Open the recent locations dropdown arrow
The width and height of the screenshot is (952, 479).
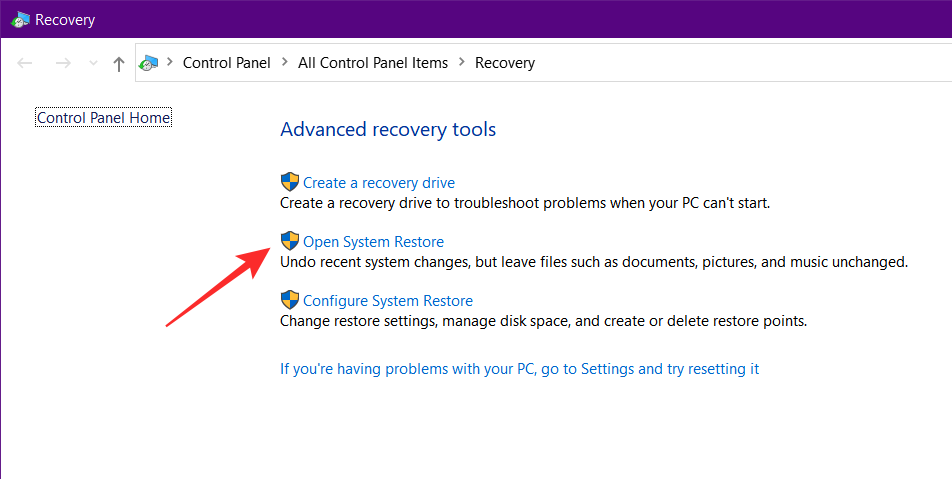tap(93, 63)
